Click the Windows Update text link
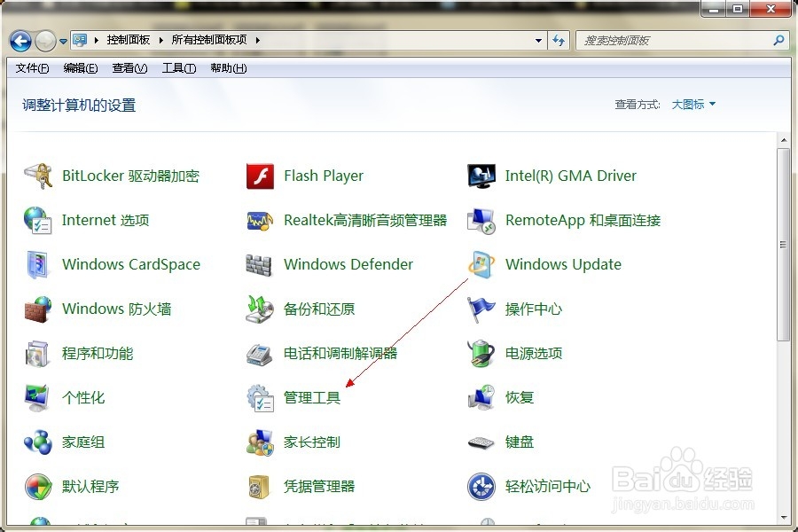Screen dimensions: 798x532 [x=563, y=265]
